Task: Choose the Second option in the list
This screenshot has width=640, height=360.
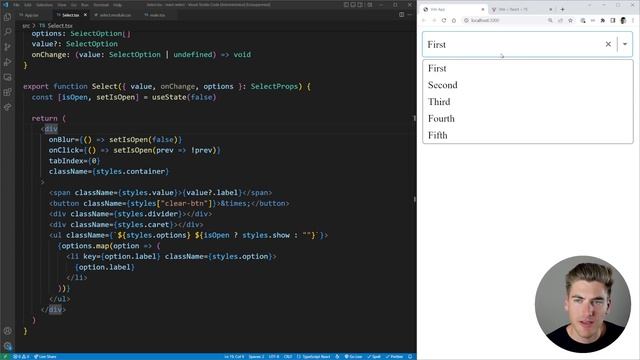Action: point(528,85)
